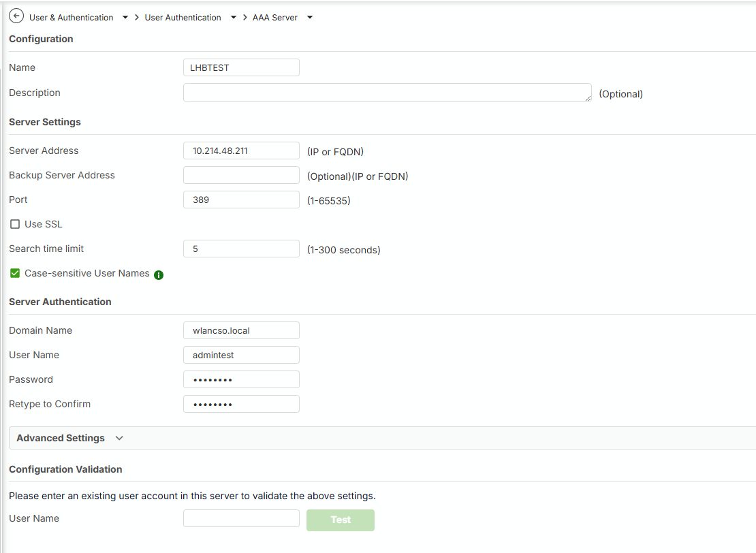Click the 'Advanced Settings' heading text
The image size is (756, 553).
[60, 439]
